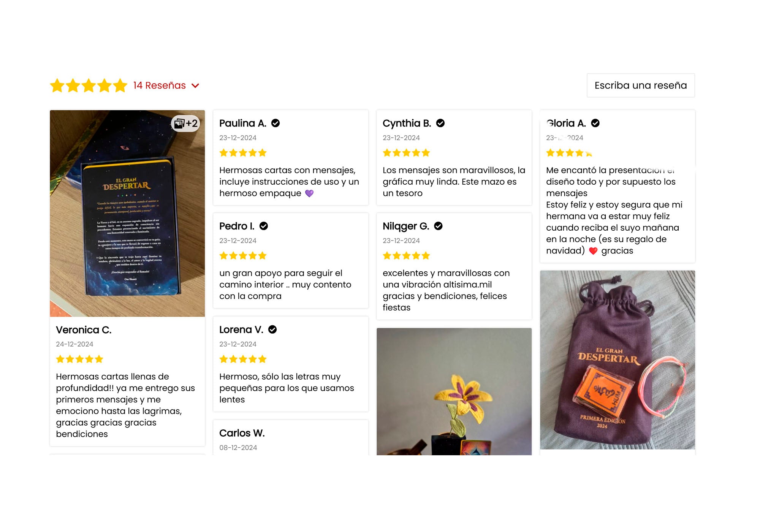Click the verified badge beside Nilqger G.
This screenshot has width=760, height=532.
point(438,226)
